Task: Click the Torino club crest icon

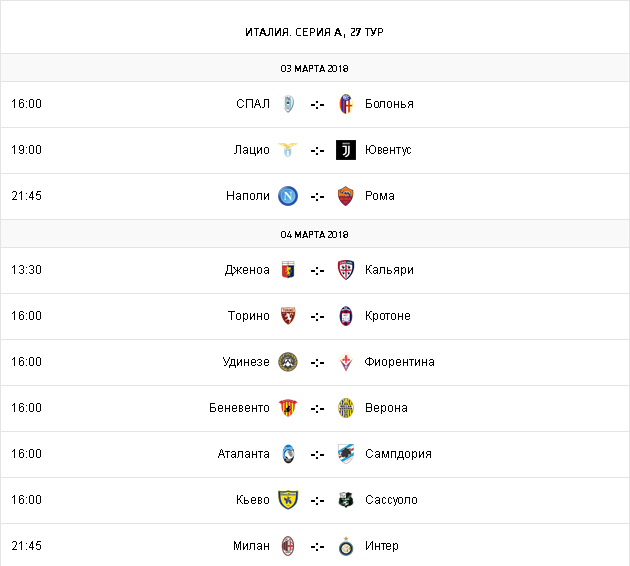Action: pyautogui.click(x=288, y=316)
